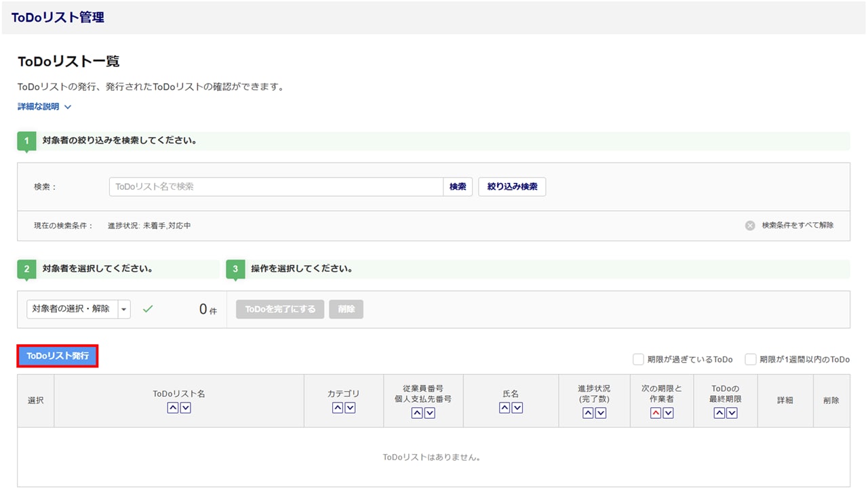
Task: Sort 進捗状況 column ascending
Action: pyautogui.click(x=588, y=413)
